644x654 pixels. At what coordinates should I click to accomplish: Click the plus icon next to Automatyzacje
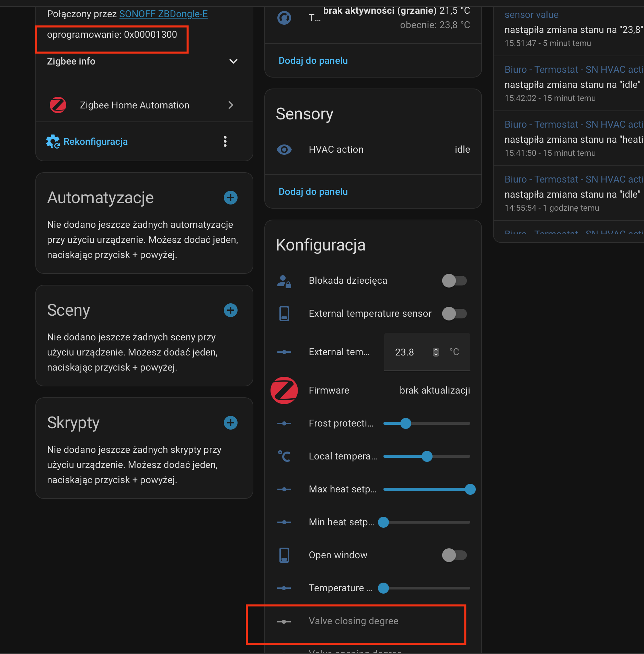[x=231, y=198]
